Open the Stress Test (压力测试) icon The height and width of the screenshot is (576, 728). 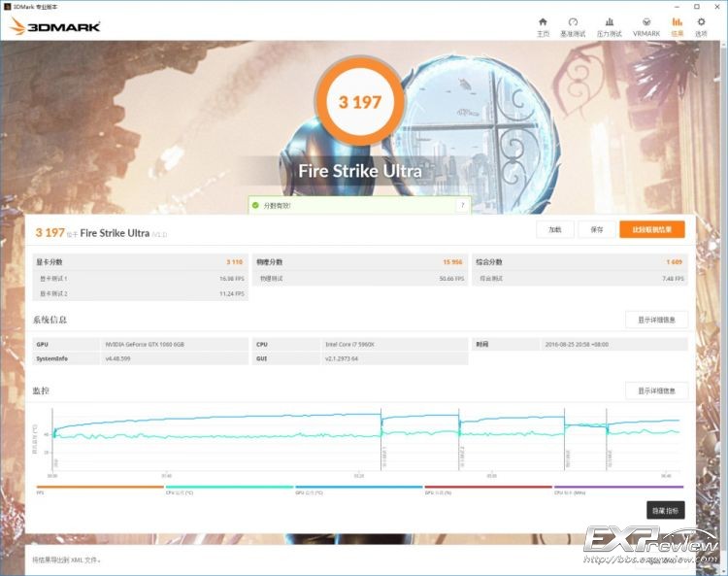[x=610, y=22]
